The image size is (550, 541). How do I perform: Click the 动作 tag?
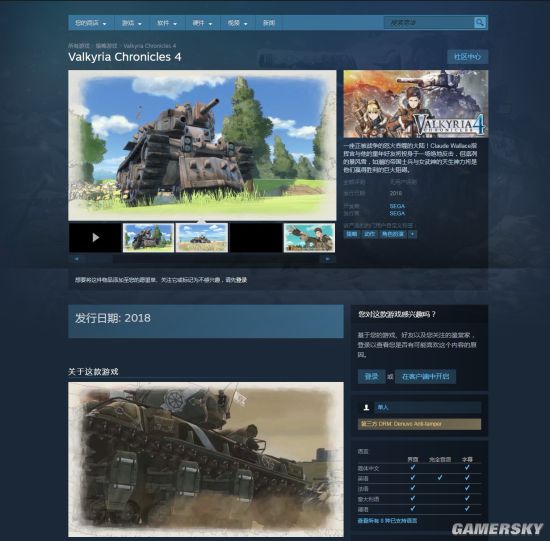click(x=369, y=234)
